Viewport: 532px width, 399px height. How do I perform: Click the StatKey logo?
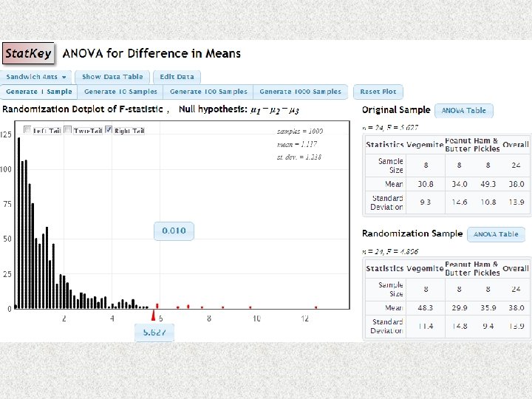click(x=28, y=53)
